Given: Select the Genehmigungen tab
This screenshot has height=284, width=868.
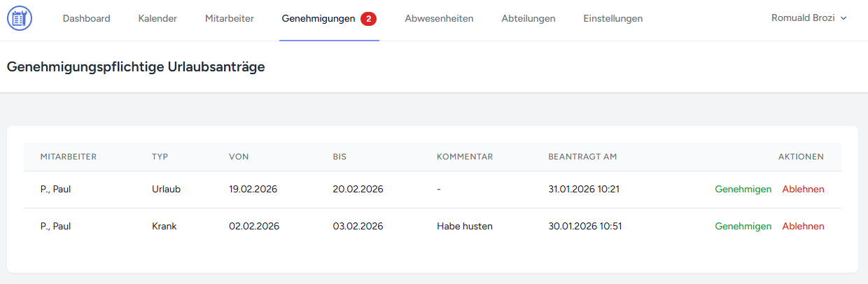Looking at the screenshot, I should pos(318,19).
